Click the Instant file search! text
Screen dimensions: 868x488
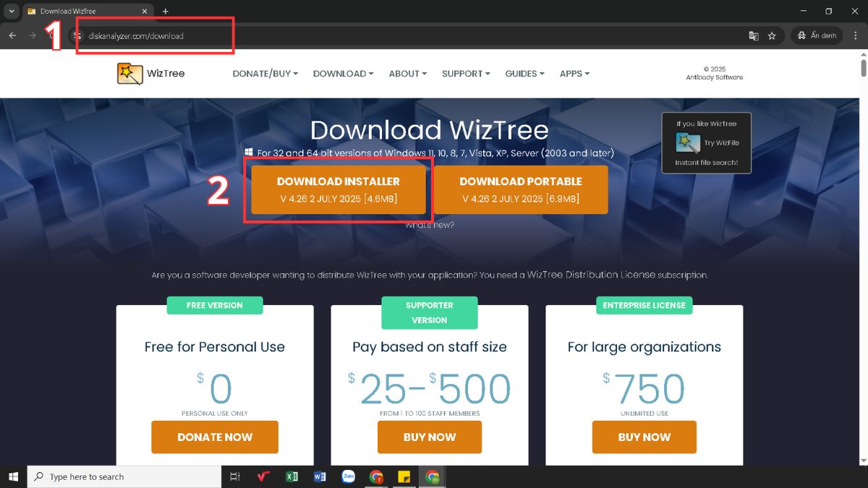tap(707, 163)
